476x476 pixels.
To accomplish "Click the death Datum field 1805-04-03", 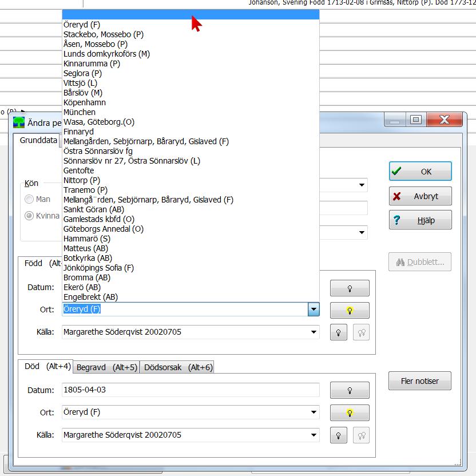I will click(x=191, y=390).
